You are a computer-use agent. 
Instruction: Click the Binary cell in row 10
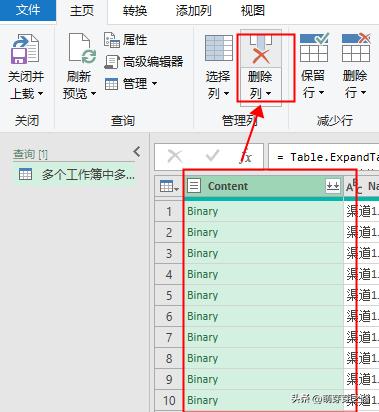coord(263,400)
